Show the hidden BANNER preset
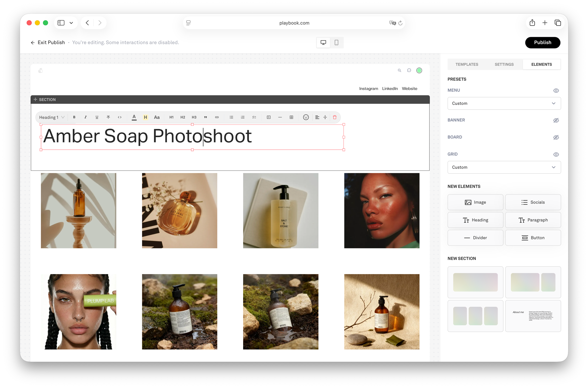The height and width of the screenshot is (388, 588). [556, 121]
